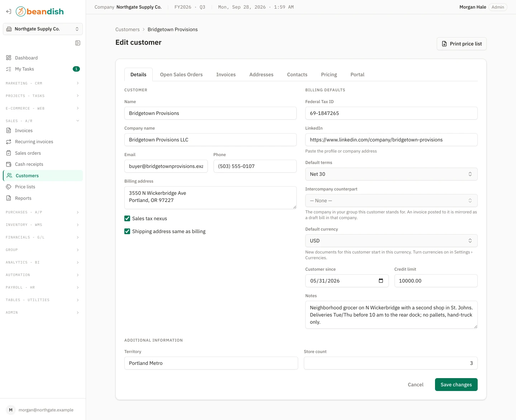516x420 pixels.
Task: Open the Intercompany counterpart dropdown
Action: [x=391, y=201]
